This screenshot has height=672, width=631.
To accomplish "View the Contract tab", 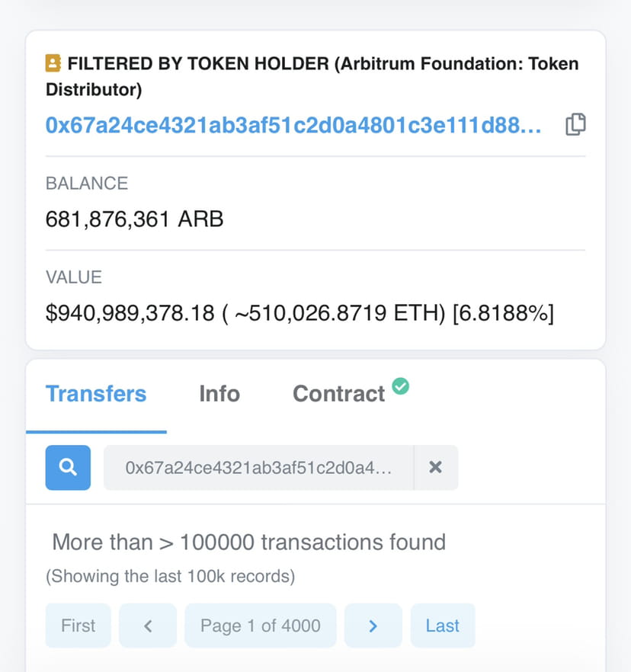I will click(x=338, y=393).
